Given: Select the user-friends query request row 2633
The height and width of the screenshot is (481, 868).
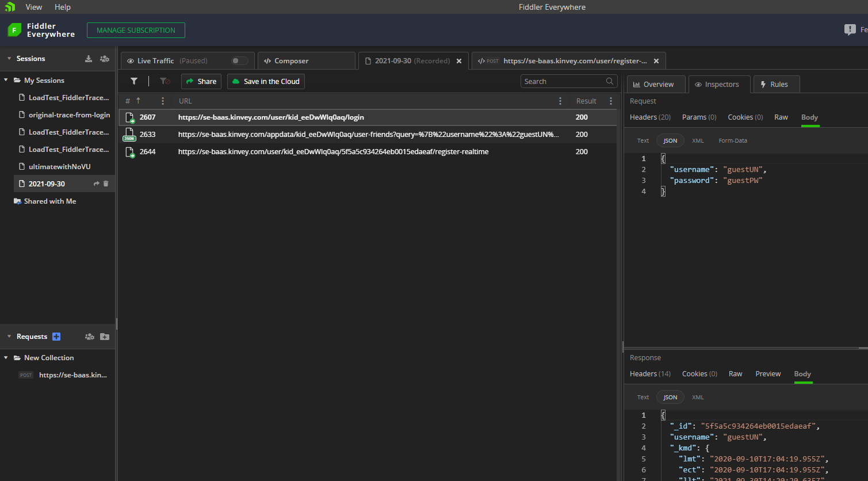Looking at the screenshot, I should click(368, 135).
